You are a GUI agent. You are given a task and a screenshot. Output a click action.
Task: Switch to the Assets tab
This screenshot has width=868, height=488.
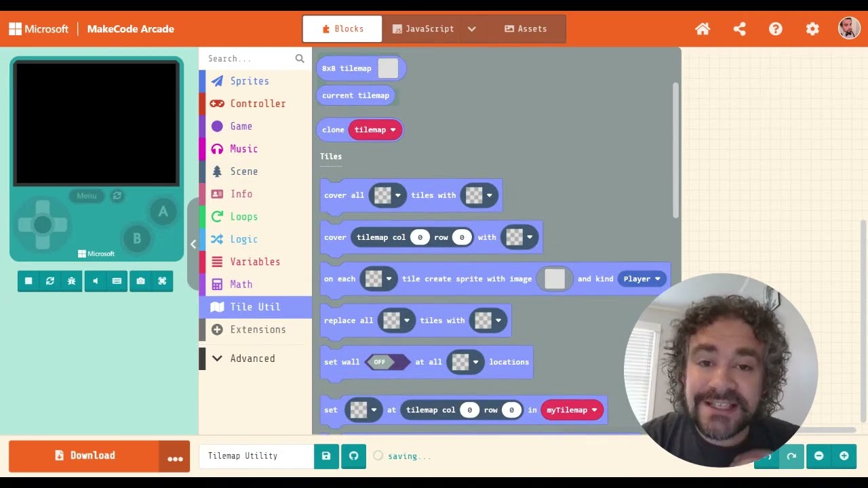(x=526, y=28)
